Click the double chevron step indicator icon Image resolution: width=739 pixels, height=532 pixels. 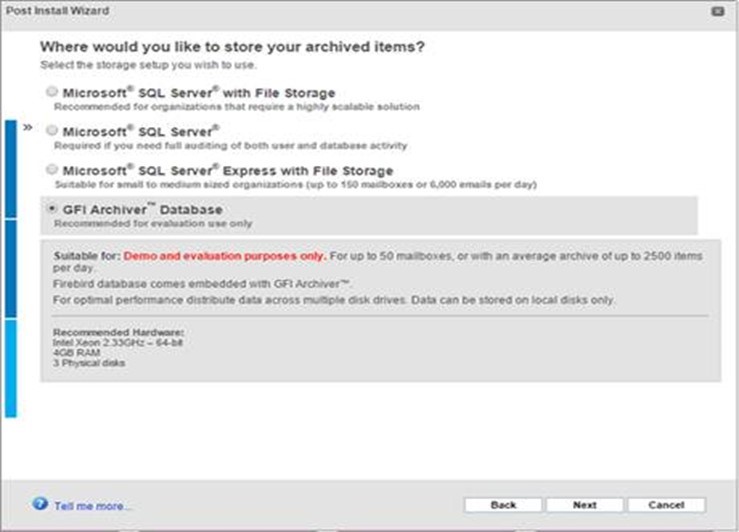coord(28,127)
